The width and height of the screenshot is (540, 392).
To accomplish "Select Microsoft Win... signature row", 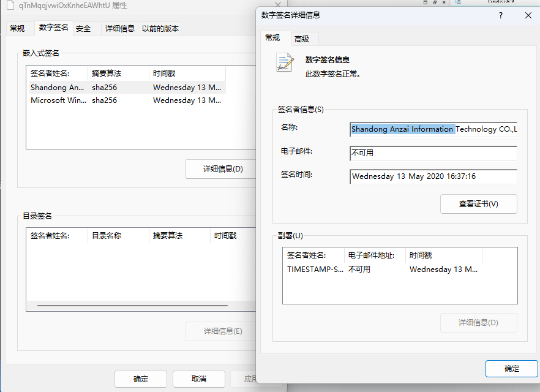I will tap(127, 100).
